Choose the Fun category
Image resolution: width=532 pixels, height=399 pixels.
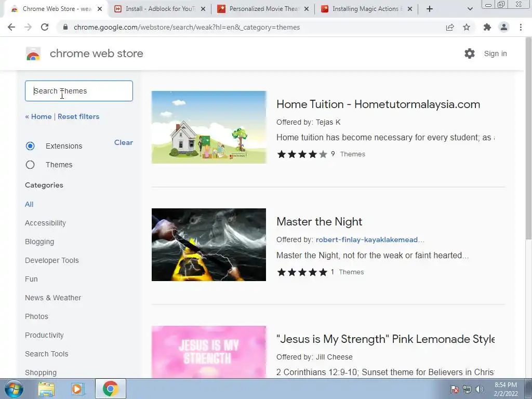coord(31,279)
